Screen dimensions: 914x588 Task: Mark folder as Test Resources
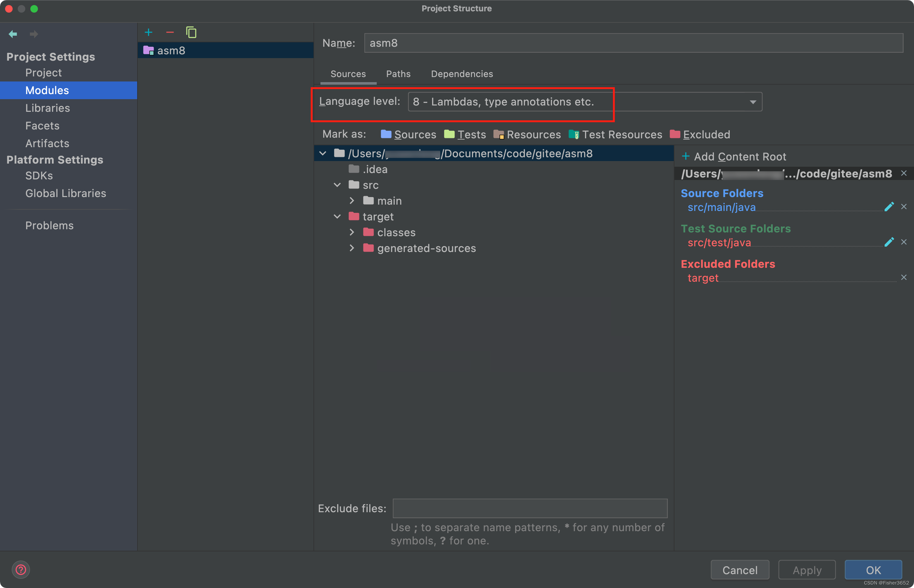(615, 135)
